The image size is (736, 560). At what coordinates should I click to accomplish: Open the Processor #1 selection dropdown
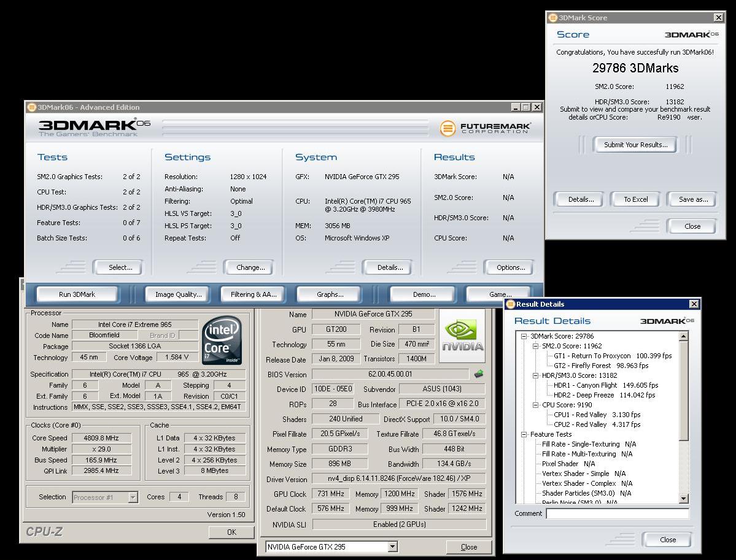click(x=133, y=497)
